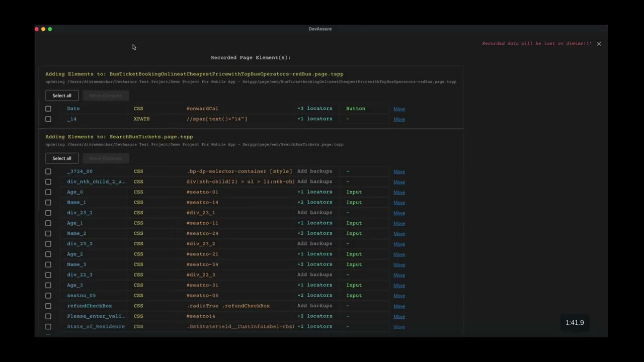644x362 pixels.
Task: Move the Date element
Action: coord(399,109)
